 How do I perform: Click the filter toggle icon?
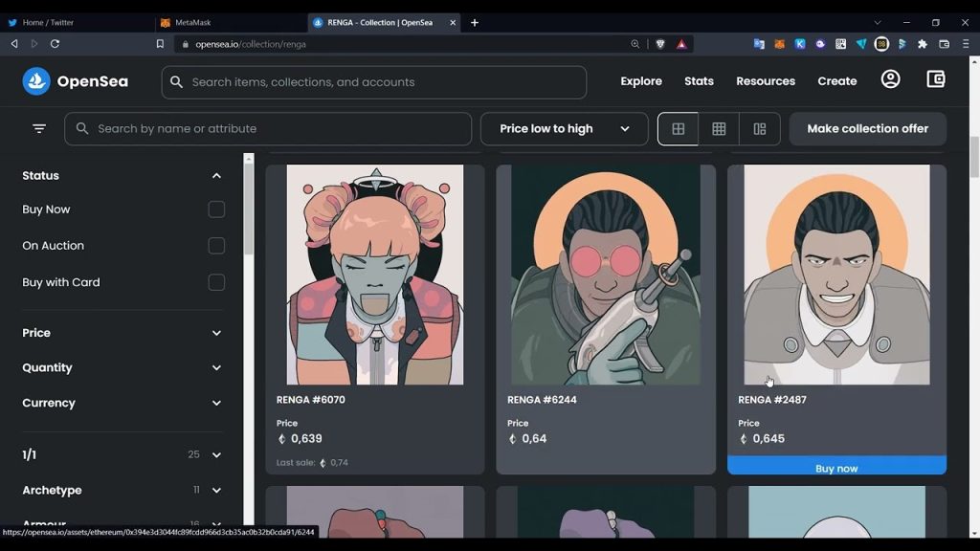[x=39, y=128]
